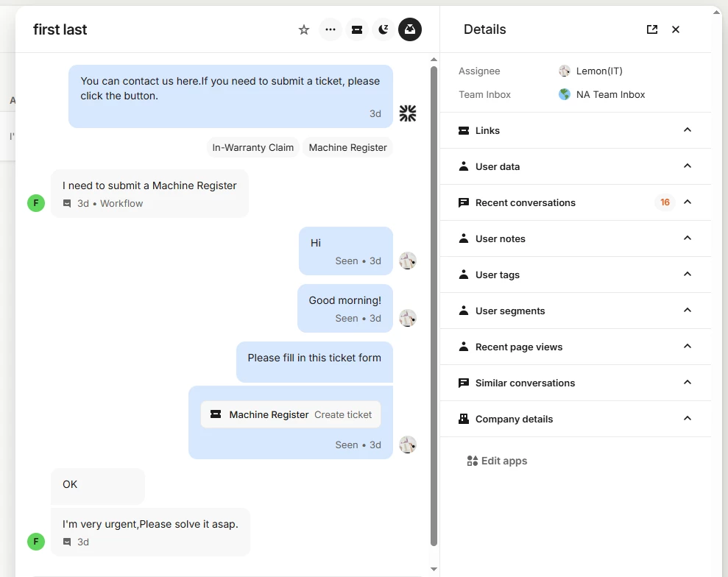
Task: Close conversation using the dark inbox icon
Action: [x=410, y=29]
